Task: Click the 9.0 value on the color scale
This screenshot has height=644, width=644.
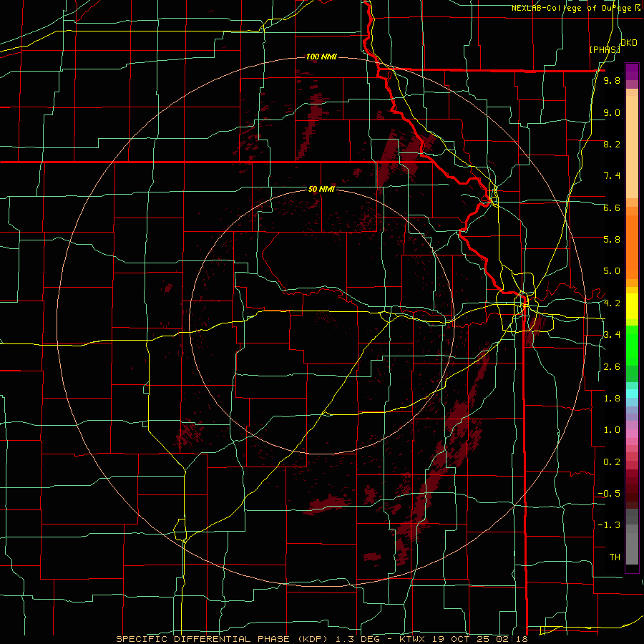Action: (612, 112)
